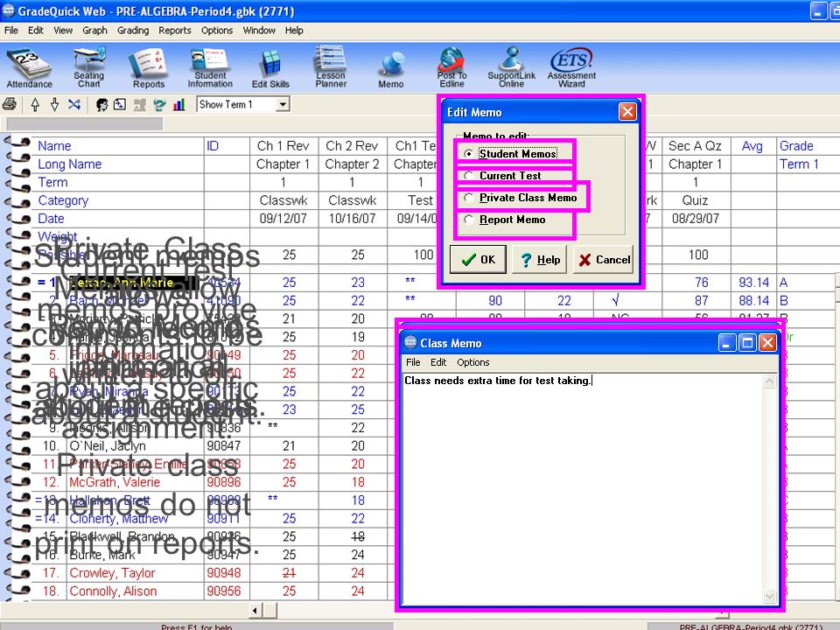Click the grid expand arrows icon
Image resolution: width=840 pixels, height=630 pixels.
coord(120,104)
